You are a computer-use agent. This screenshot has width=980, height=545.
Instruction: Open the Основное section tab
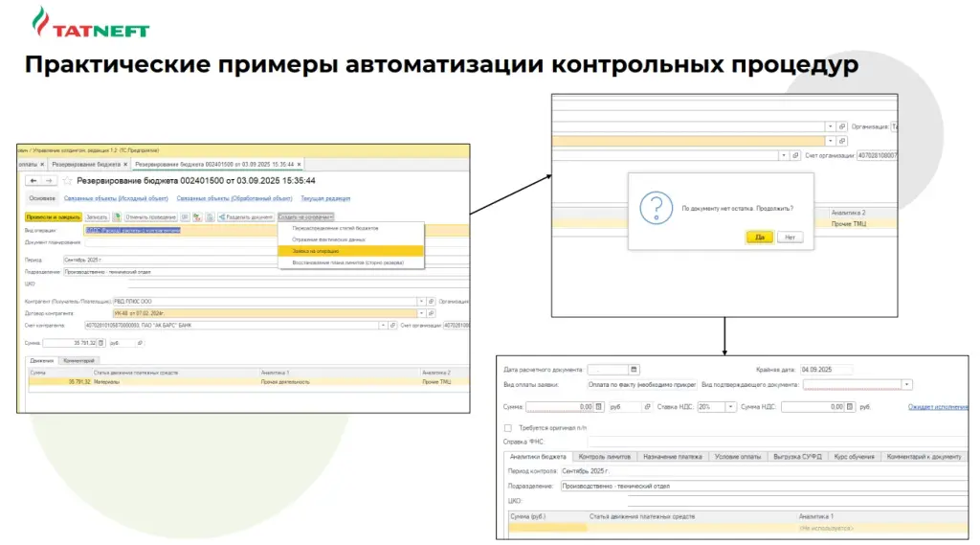click(x=42, y=199)
